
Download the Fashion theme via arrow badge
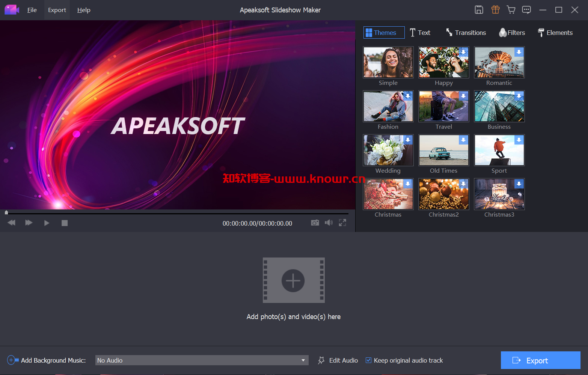tap(408, 96)
